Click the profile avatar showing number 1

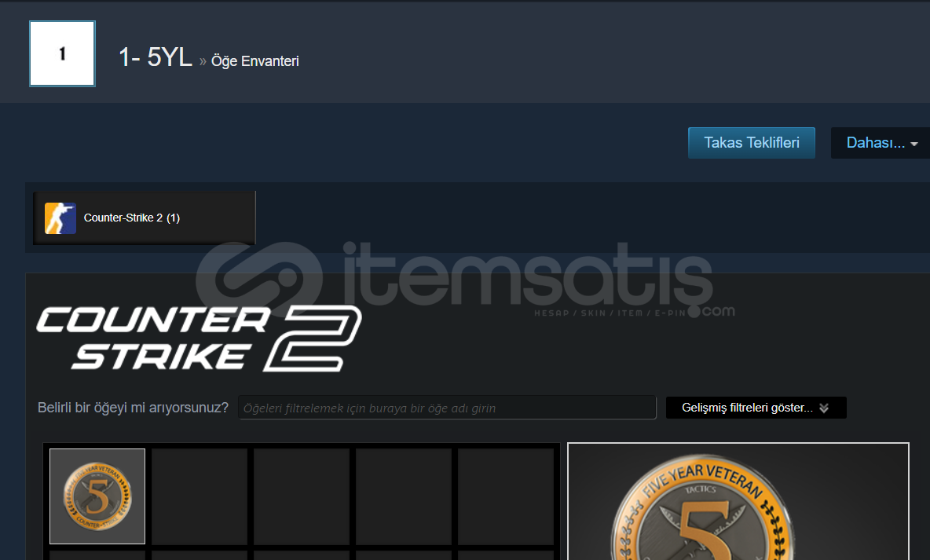pyautogui.click(x=62, y=54)
